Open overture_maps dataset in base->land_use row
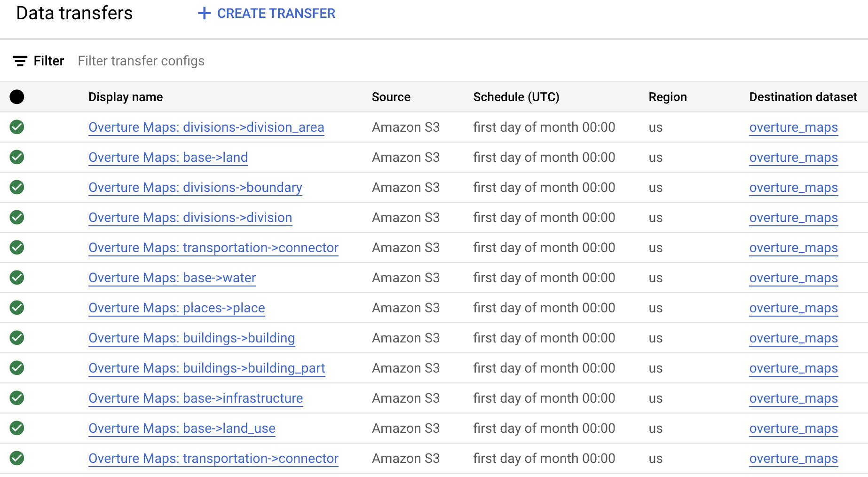 [x=794, y=429]
